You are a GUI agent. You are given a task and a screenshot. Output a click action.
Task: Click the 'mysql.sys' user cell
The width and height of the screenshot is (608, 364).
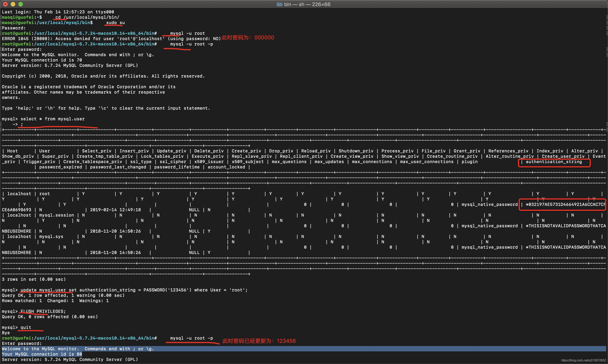(x=51, y=236)
